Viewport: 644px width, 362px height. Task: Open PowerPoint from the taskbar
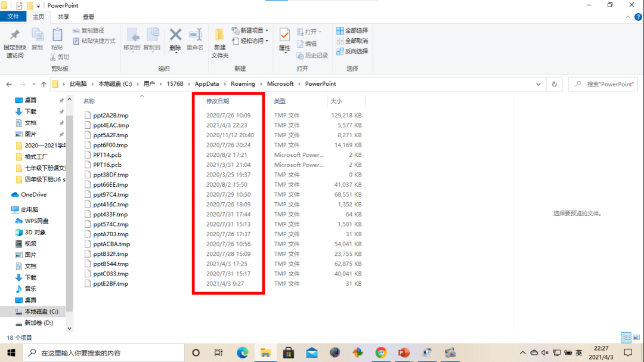[404, 352]
